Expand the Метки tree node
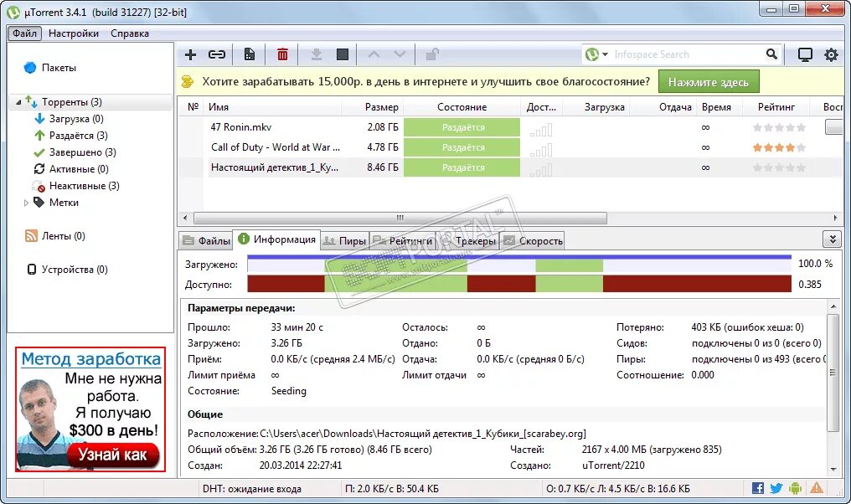Screen dimensions: 851x504 point(26,203)
